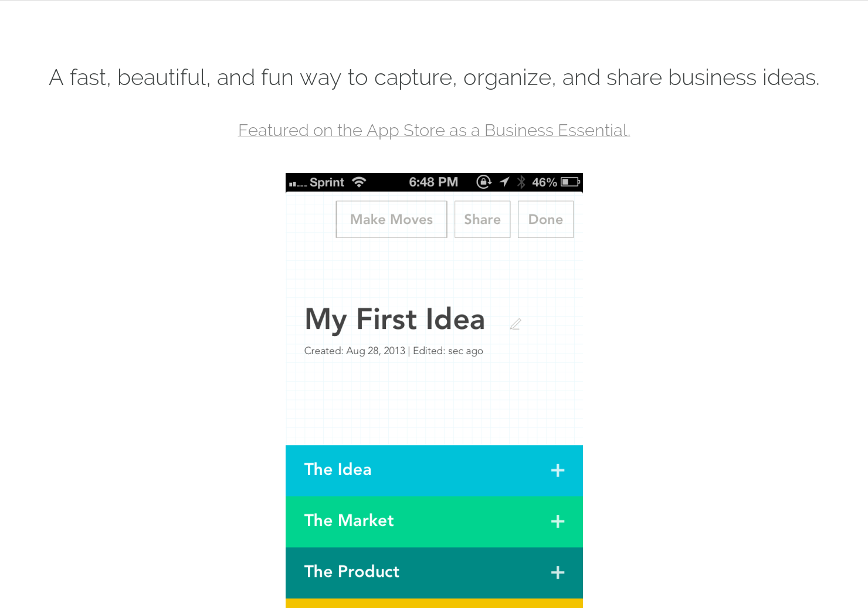Click the Bluetooth icon in the status bar
The image size is (868, 608).
click(521, 182)
